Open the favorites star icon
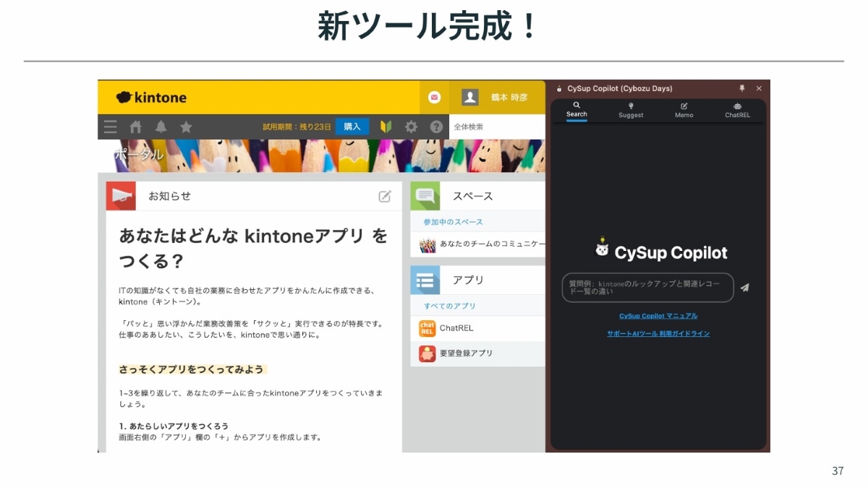The image size is (868, 488). pyautogui.click(x=186, y=127)
